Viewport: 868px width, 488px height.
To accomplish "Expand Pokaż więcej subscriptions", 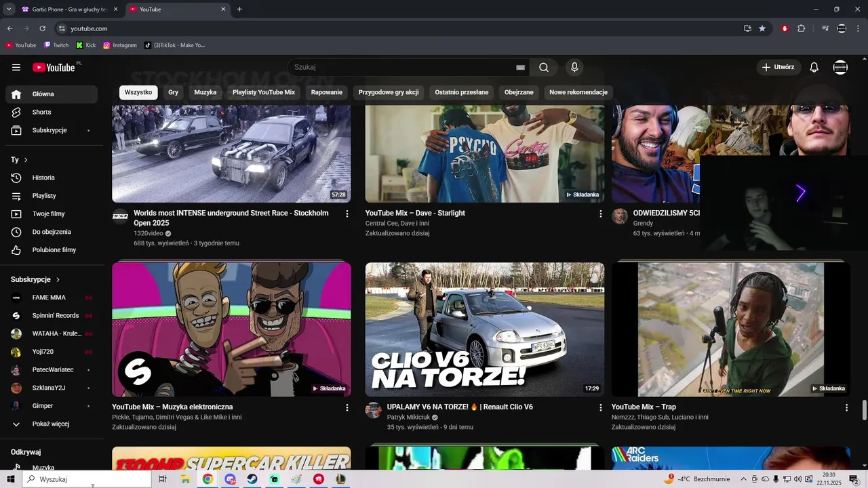I will 52,424.
